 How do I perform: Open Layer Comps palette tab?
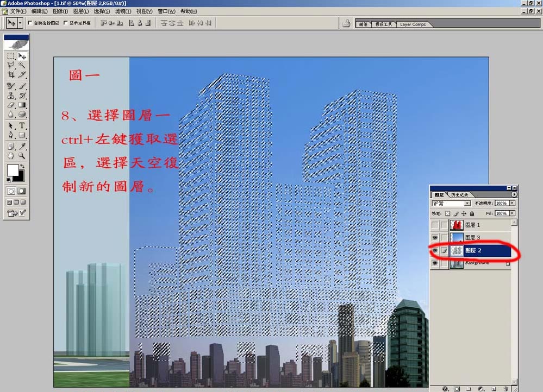pos(413,24)
